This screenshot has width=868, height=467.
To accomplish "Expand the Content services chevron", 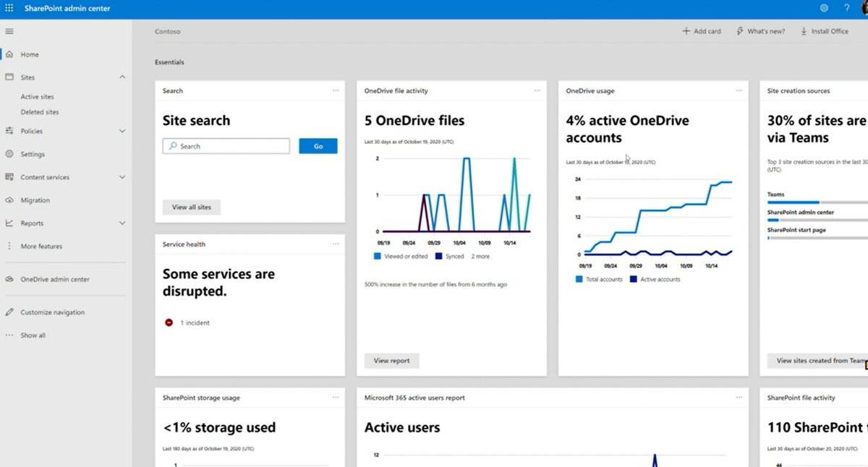I will coord(122,177).
